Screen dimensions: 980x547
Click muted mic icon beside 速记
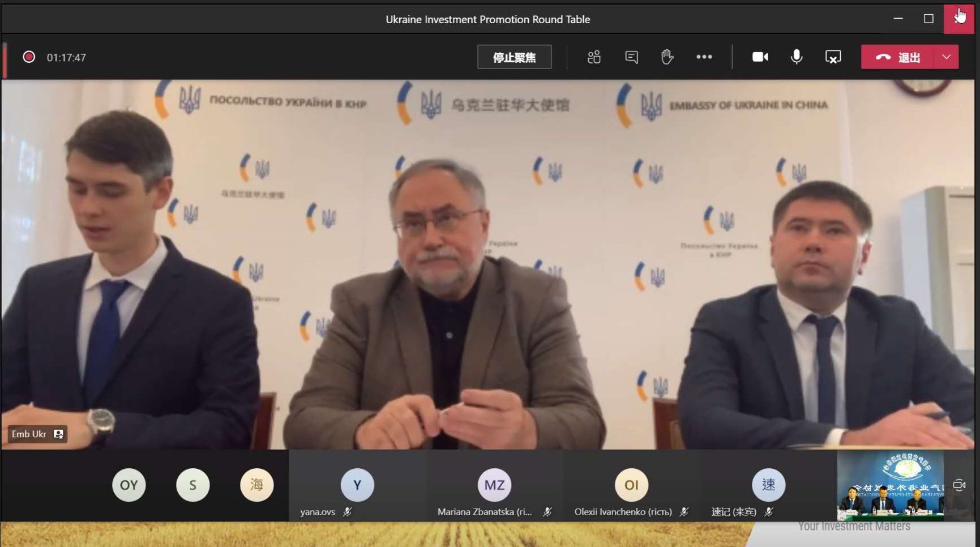click(769, 512)
